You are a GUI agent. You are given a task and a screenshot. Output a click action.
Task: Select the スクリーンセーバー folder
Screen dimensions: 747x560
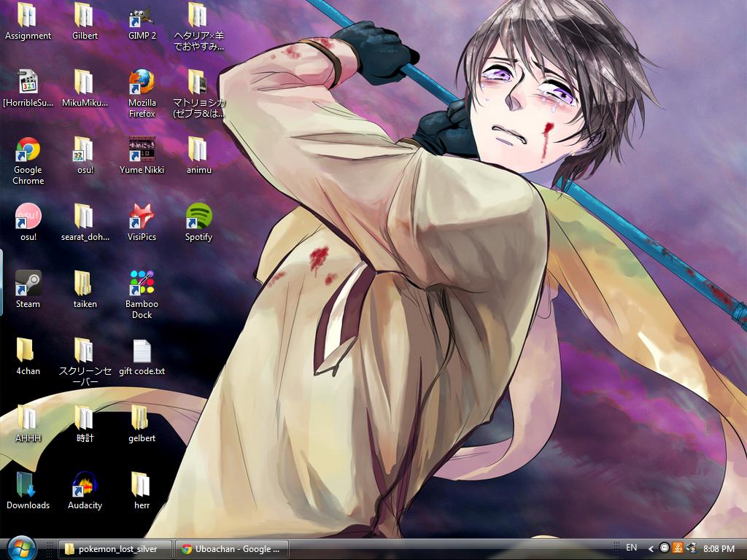click(85, 362)
